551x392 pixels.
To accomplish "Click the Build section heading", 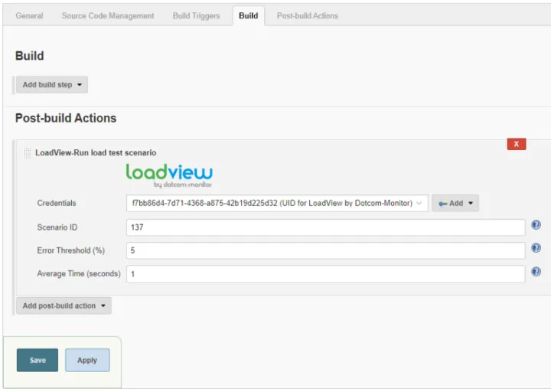I will [30, 56].
